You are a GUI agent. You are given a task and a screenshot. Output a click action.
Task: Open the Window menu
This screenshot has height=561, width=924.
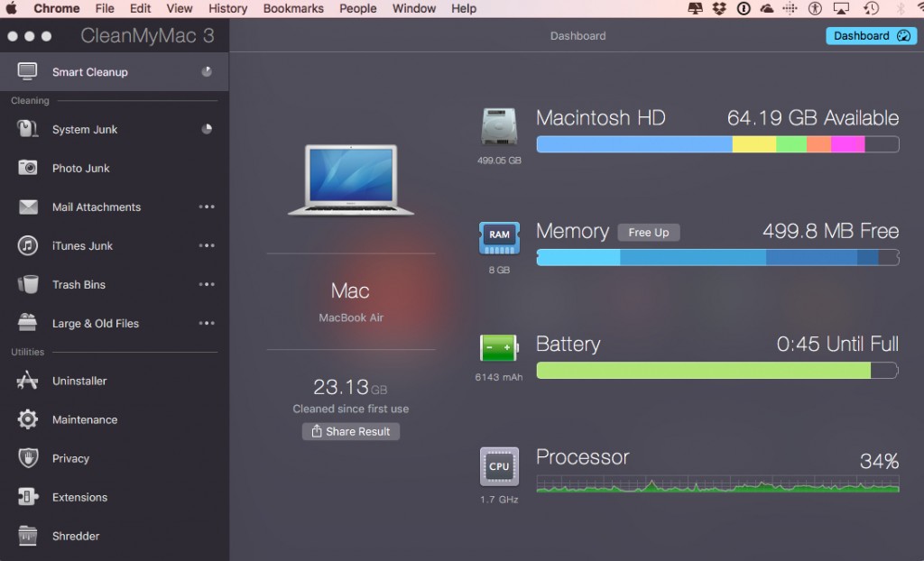click(x=413, y=8)
